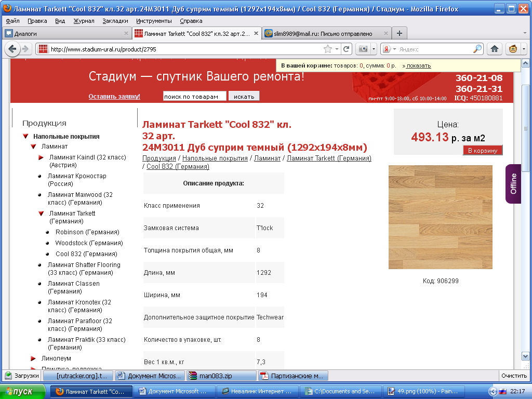
Task: Open the Оставить заявку link
Action: (x=114, y=96)
